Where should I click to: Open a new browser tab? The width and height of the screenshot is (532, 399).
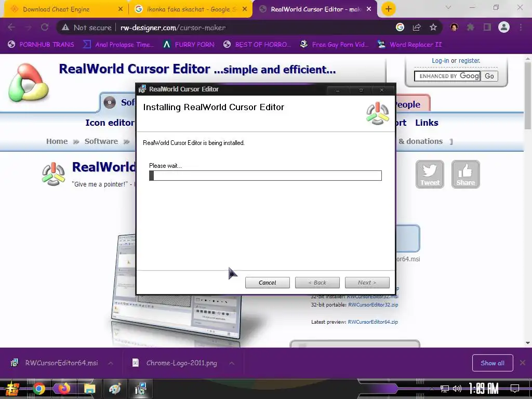(x=389, y=9)
